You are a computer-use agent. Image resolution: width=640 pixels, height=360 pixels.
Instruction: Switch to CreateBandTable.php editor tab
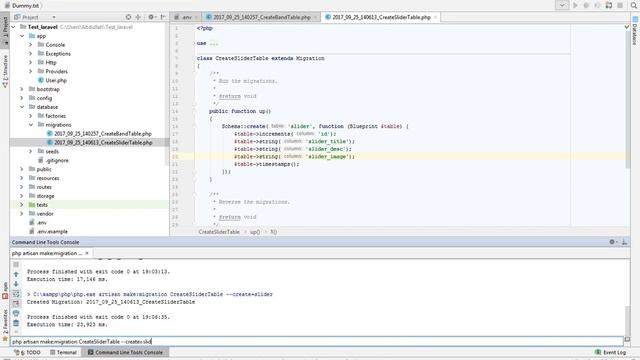[262, 17]
